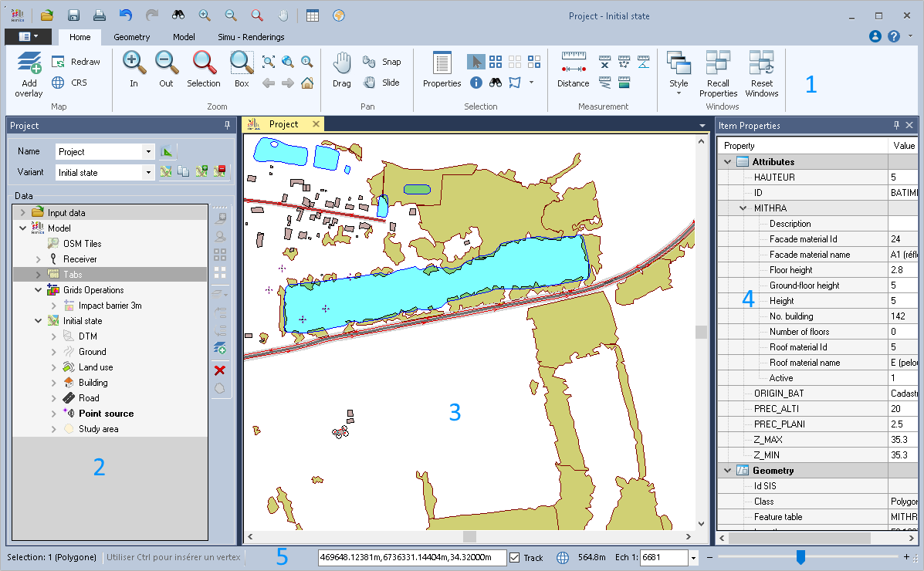Toggle the Track checkbox
The width and height of the screenshot is (924, 571).
tap(514, 557)
